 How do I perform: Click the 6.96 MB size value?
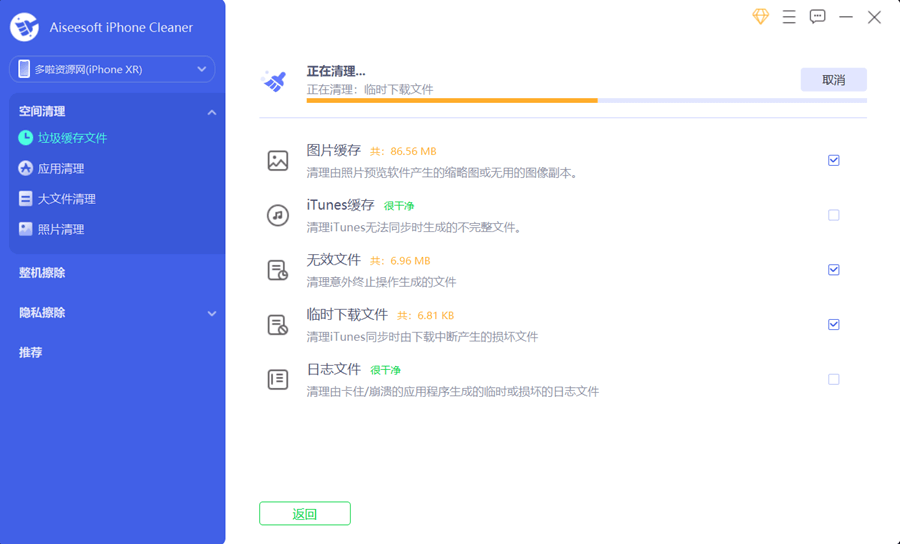[410, 261]
